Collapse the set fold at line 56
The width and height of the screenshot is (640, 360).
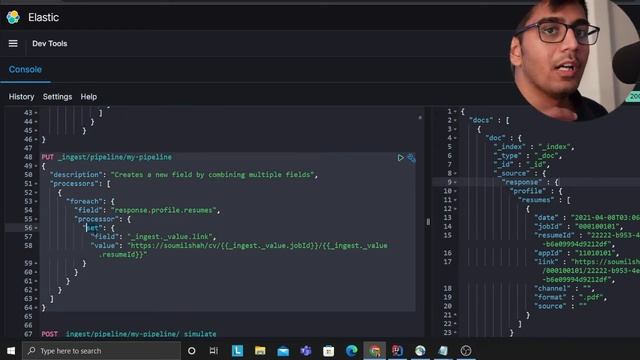pyautogui.click(x=36, y=228)
